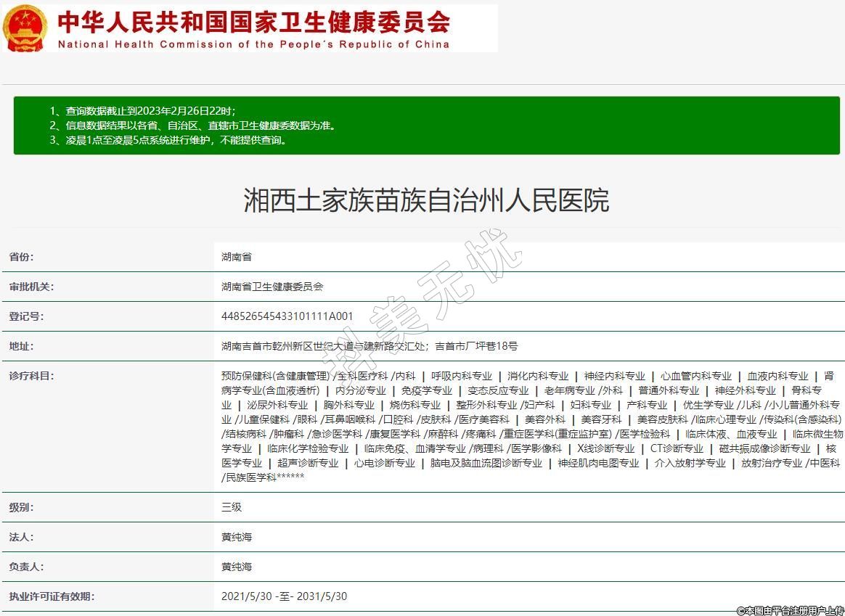Click the 执业许可证有效期 label
This screenshot has width=845, height=616.
click(52, 596)
